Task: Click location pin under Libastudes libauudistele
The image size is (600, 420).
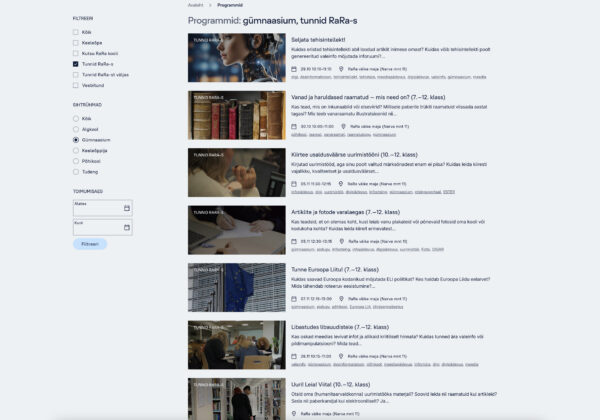Action: (x=341, y=356)
